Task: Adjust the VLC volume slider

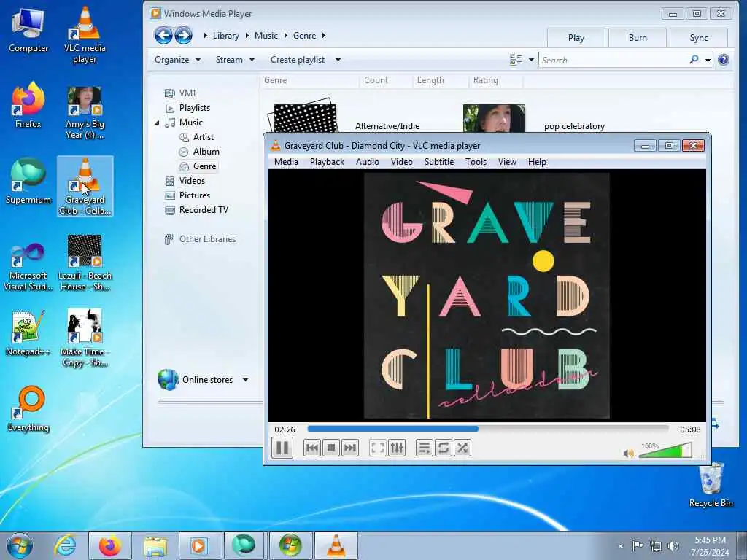Action: point(665,451)
